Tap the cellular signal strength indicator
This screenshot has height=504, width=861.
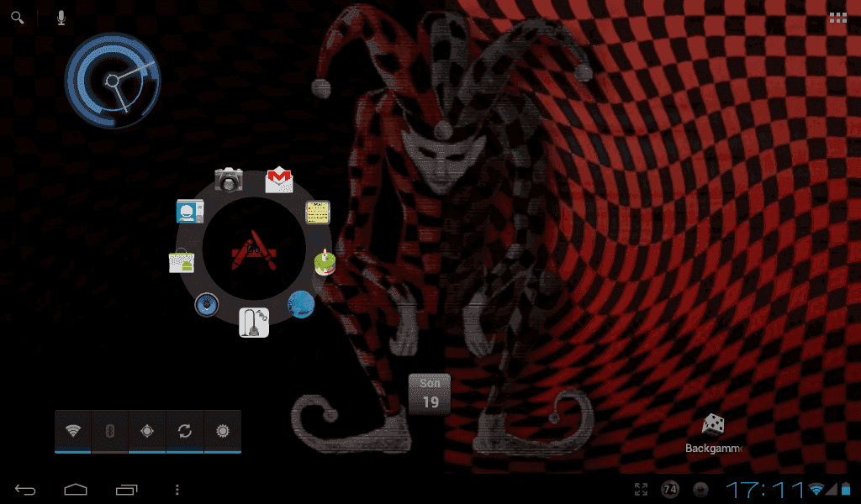[x=832, y=489]
